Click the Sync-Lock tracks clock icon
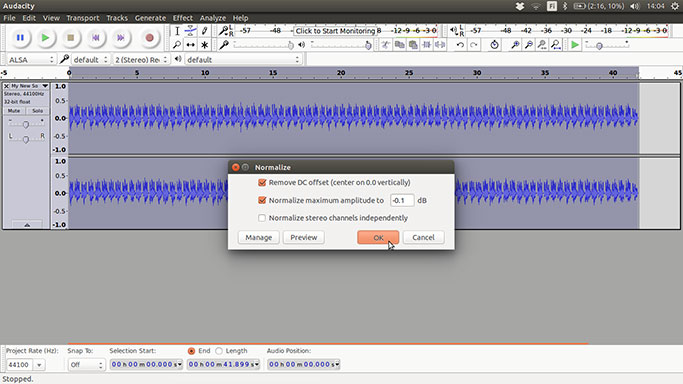 [494, 45]
